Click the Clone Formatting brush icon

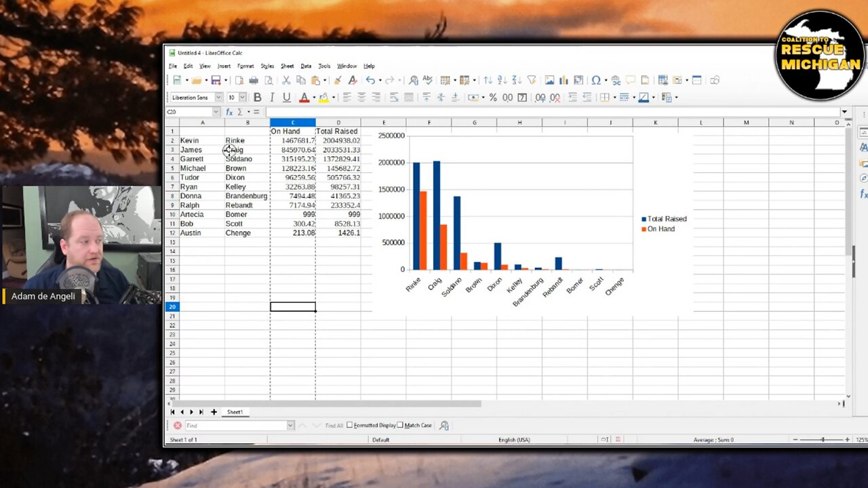338,81
